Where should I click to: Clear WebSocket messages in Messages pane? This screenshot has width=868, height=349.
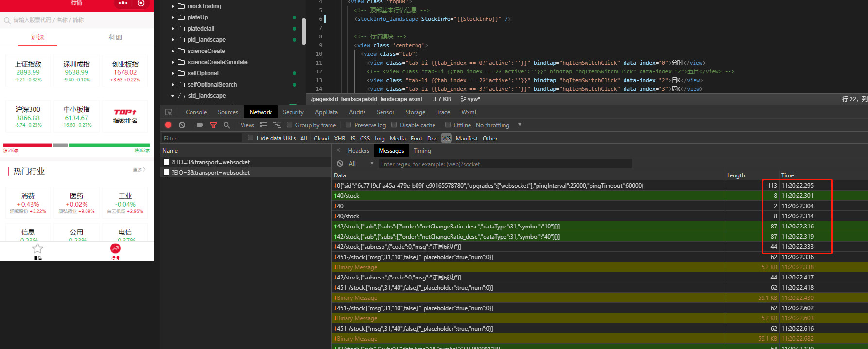(x=340, y=164)
